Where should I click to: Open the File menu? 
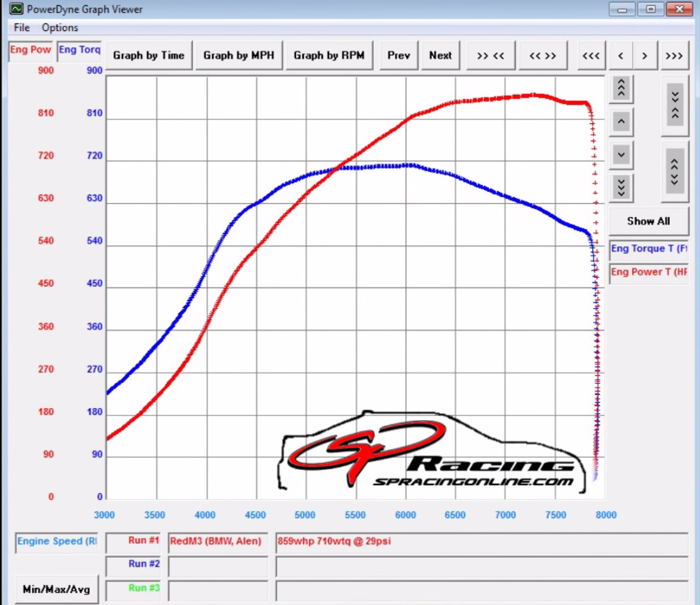coord(22,28)
